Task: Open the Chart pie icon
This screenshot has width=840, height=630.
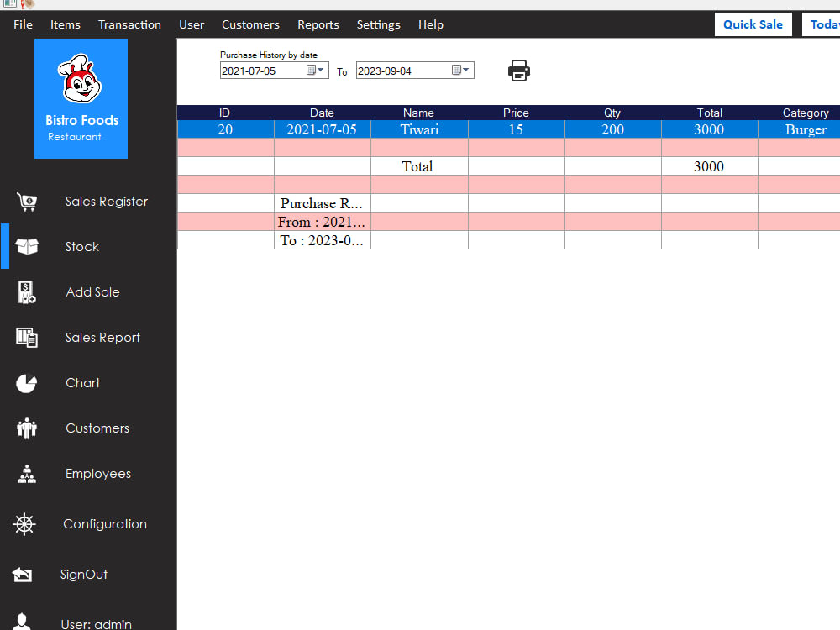Action: click(x=26, y=382)
